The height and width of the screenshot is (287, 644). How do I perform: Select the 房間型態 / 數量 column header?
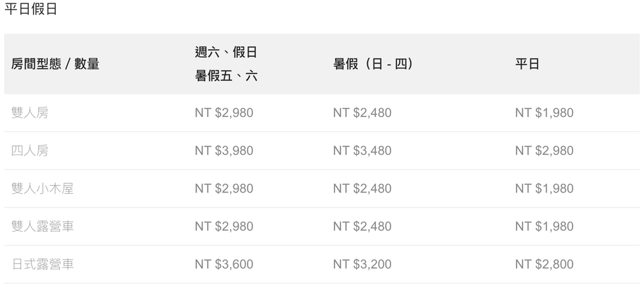(x=55, y=64)
